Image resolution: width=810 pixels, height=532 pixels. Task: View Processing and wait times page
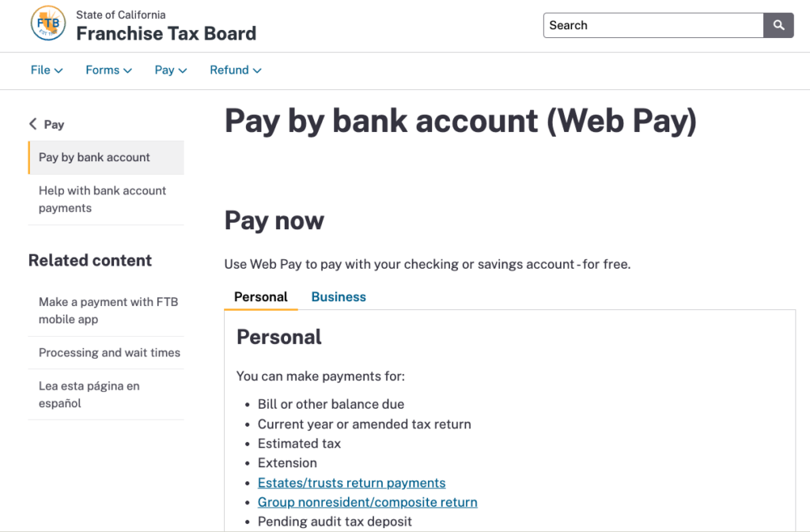(x=109, y=353)
